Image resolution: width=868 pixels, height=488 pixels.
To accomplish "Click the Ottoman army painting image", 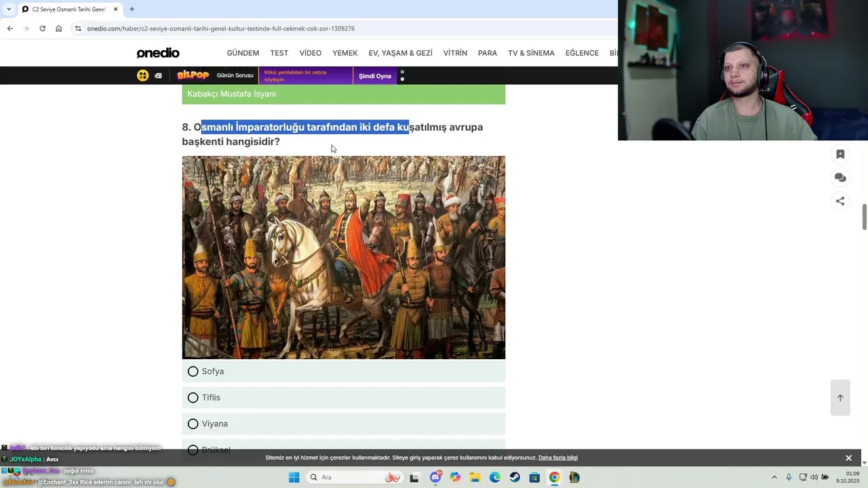I will coord(343,258).
